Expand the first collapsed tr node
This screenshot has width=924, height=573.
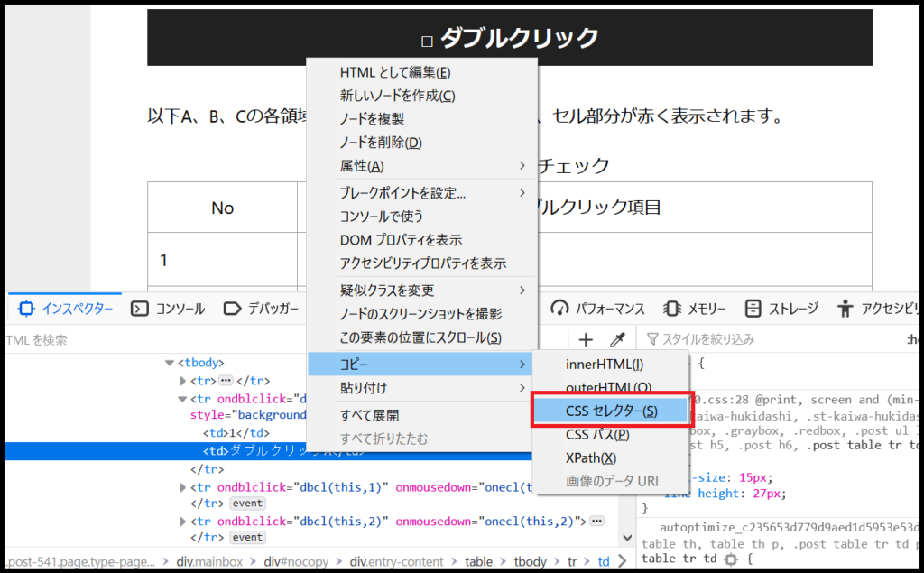(182, 381)
